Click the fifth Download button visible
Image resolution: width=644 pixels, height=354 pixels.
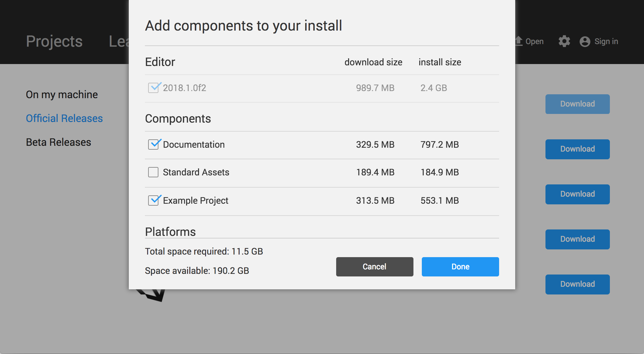click(578, 284)
